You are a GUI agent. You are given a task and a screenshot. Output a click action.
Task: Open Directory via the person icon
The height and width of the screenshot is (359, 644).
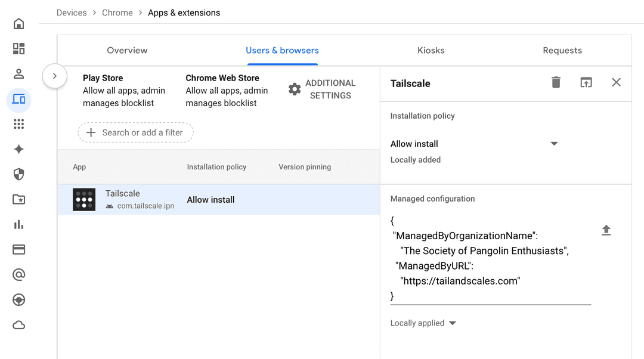[18, 73]
